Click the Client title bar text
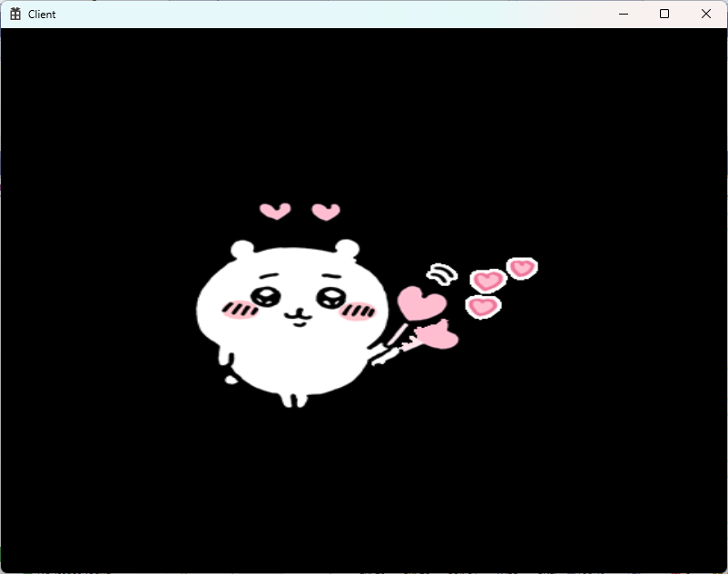Screen dimensions: 728x574 coord(42,15)
